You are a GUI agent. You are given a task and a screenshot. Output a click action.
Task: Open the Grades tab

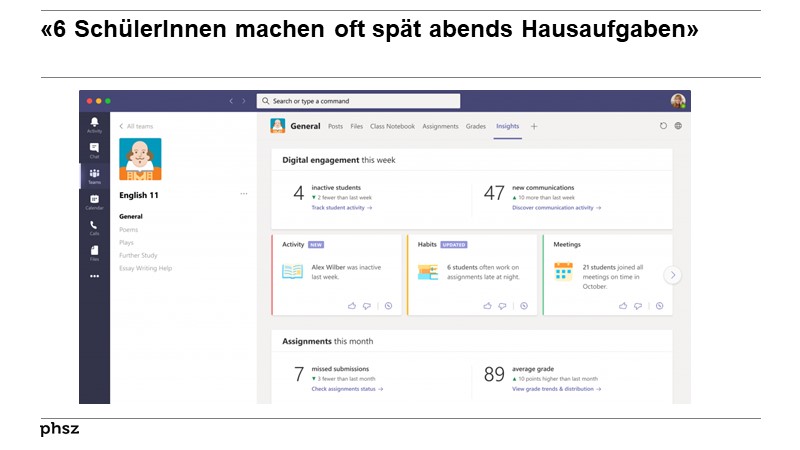coord(476,127)
